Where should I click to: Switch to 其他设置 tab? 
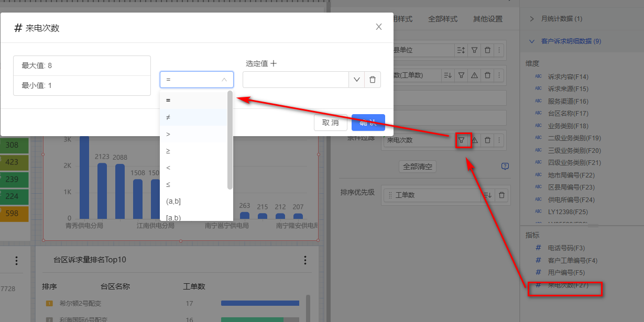point(487,19)
